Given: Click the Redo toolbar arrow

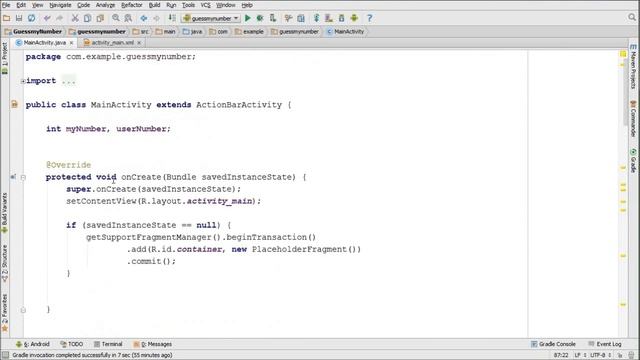Looking at the screenshot, I should pyautogui.click(x=60, y=18).
